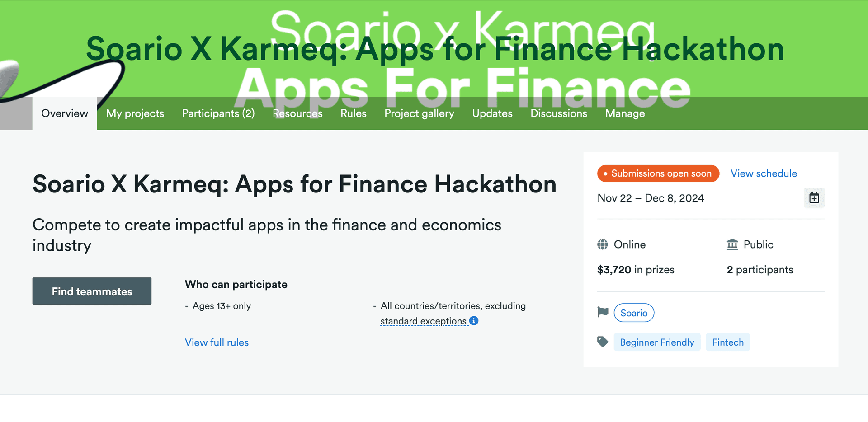The height and width of the screenshot is (422, 868).
Task: Click the Fintech theme tag
Action: click(727, 342)
